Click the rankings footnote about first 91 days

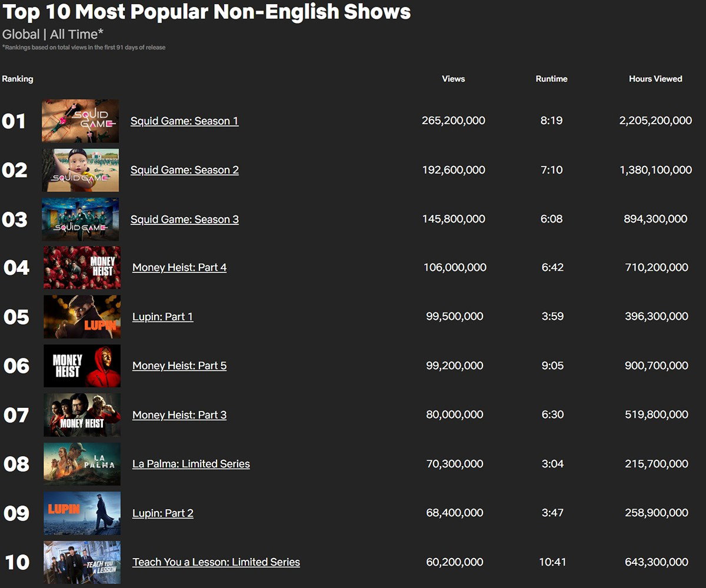tap(84, 48)
